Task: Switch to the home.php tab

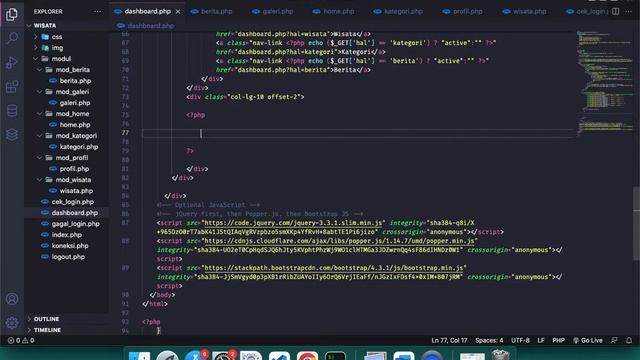Action: click(333, 11)
